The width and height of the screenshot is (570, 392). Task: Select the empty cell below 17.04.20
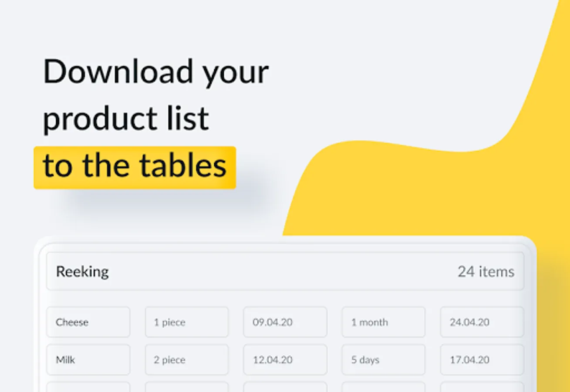[x=482, y=387]
